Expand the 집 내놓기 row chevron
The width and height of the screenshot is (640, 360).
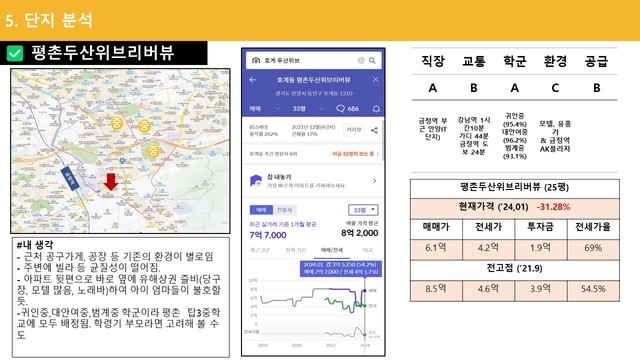click(x=374, y=180)
